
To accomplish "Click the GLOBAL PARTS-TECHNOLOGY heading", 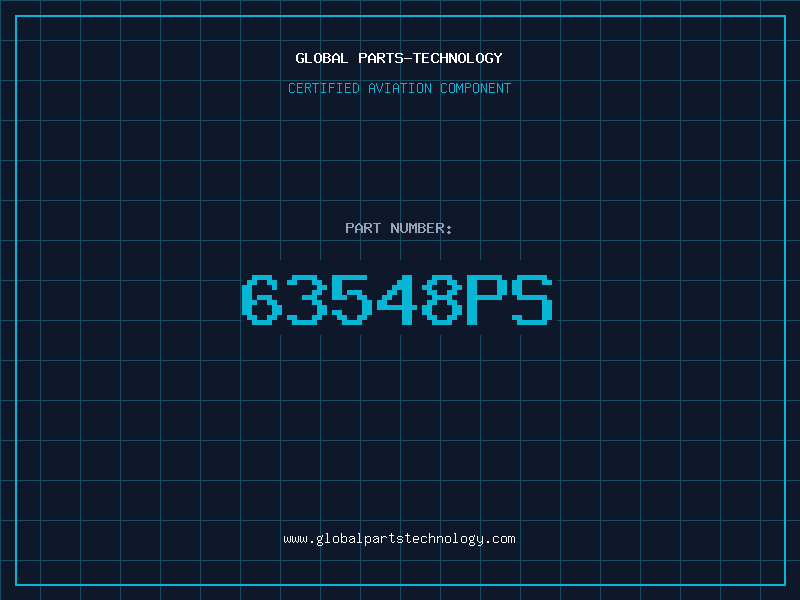I will (399, 58).
